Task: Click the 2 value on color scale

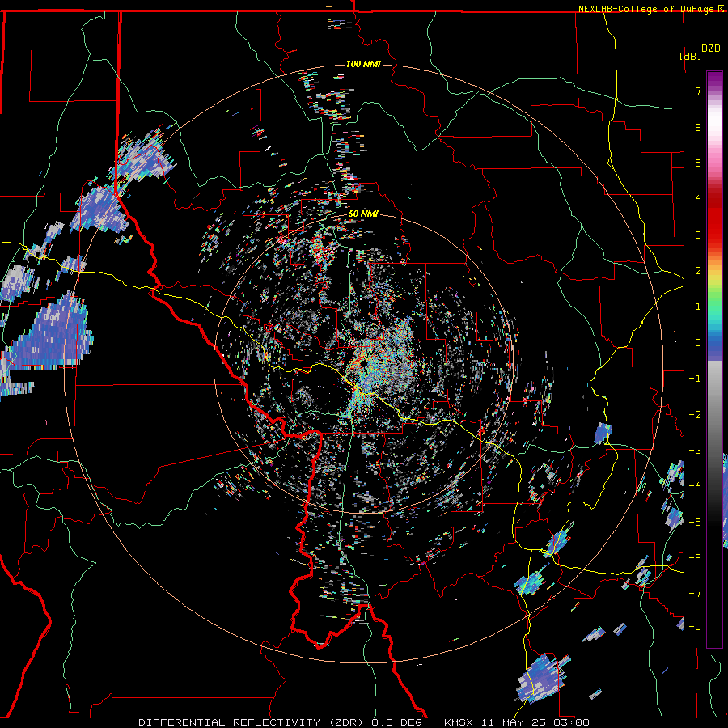Action: click(698, 271)
